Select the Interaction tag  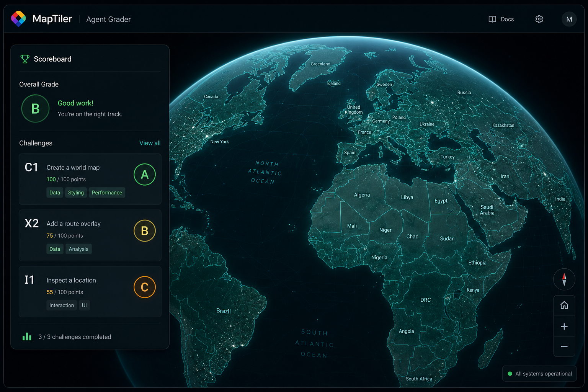(62, 305)
